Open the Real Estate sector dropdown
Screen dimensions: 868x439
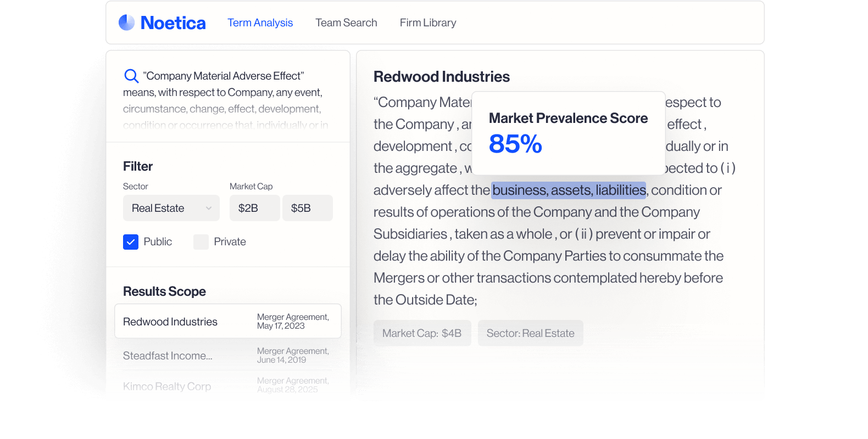click(171, 208)
